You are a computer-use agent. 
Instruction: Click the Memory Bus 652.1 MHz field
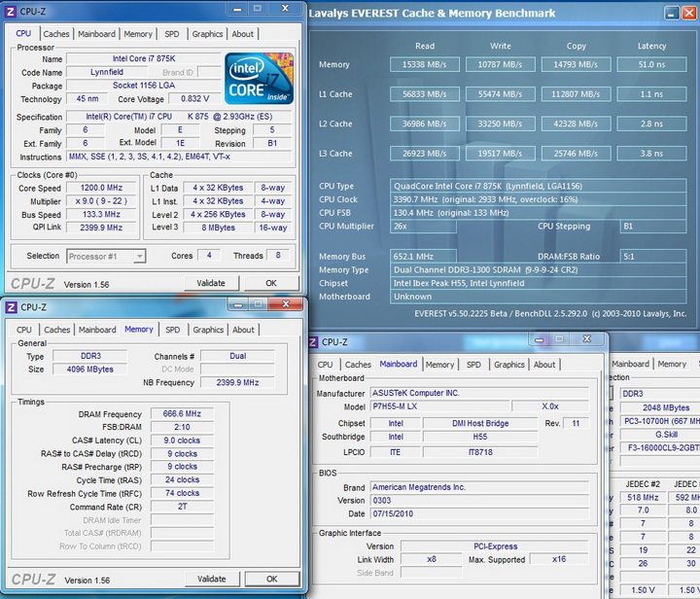pyautogui.click(x=423, y=257)
